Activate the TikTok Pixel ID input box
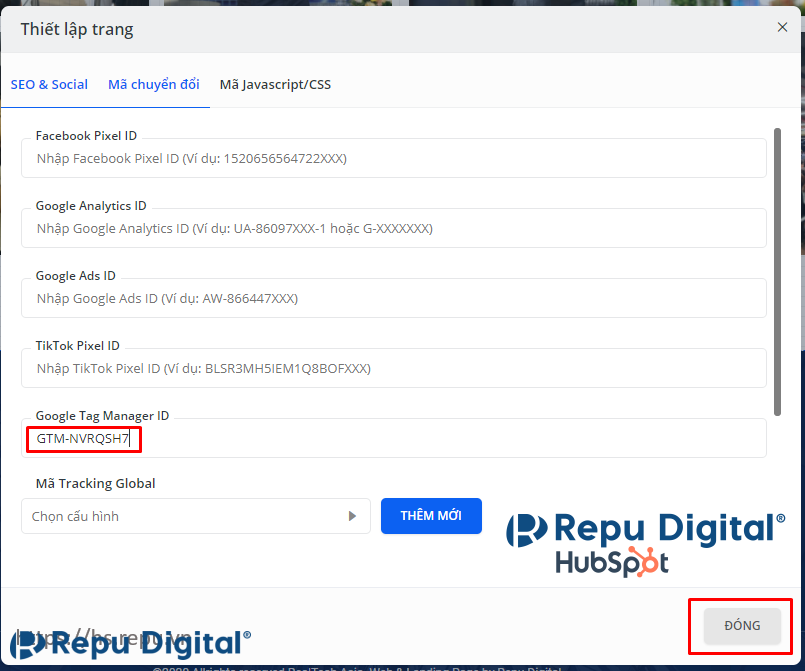The width and height of the screenshot is (805, 671). click(x=394, y=368)
